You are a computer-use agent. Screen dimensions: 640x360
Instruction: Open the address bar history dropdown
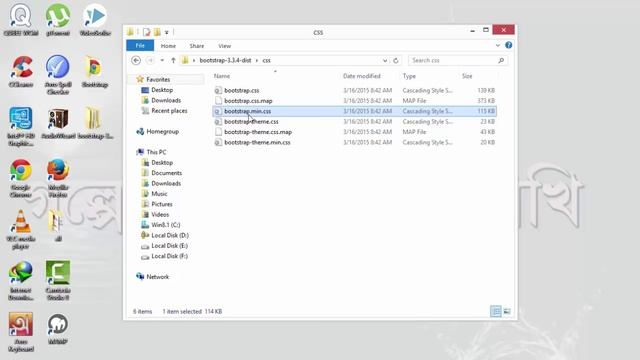(x=384, y=60)
